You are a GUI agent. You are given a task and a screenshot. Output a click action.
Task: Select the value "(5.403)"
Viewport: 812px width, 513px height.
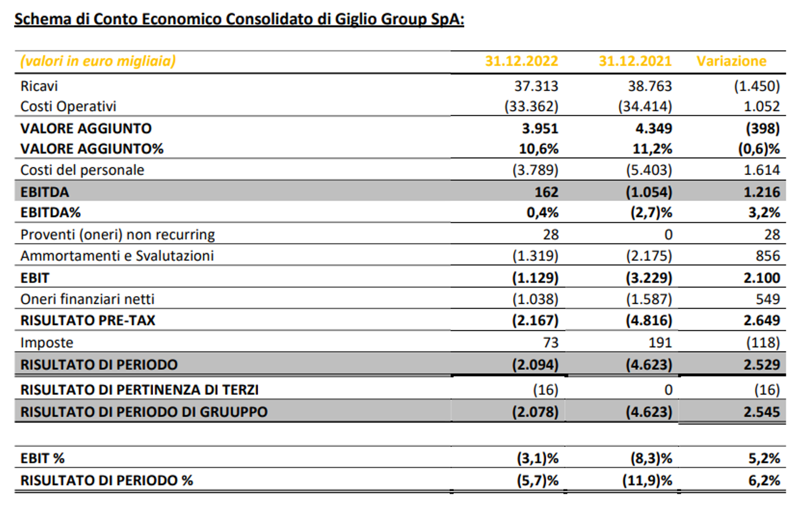point(649,170)
